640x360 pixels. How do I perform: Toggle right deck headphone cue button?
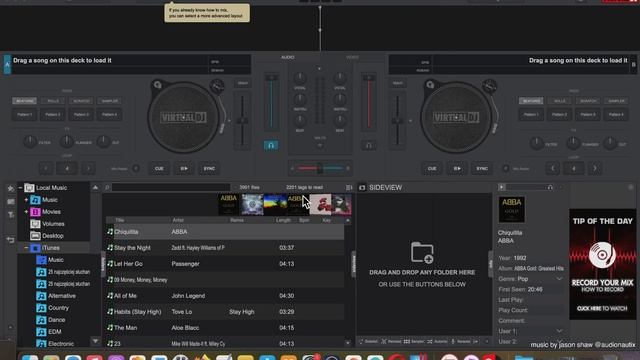369,145
